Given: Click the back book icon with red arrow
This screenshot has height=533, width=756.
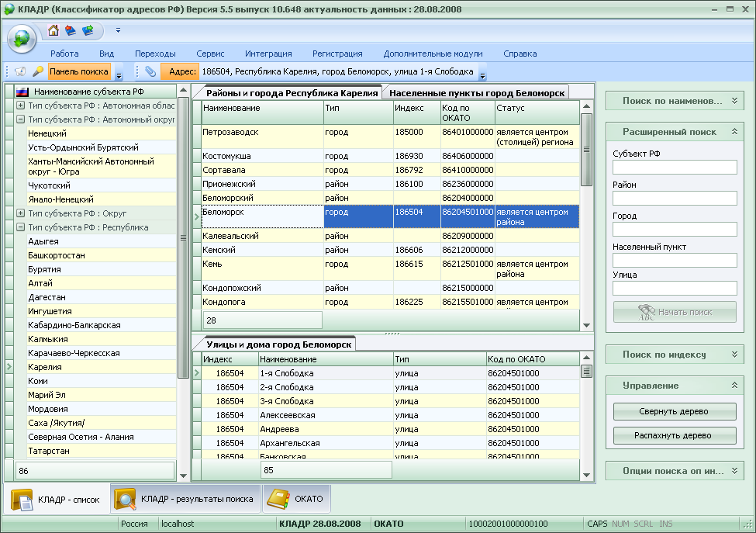Looking at the screenshot, I should click(71, 30).
